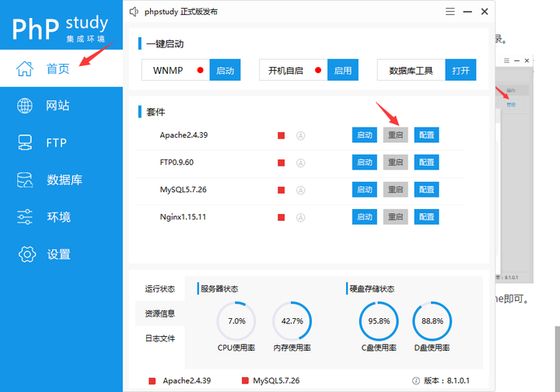Open the 数据库 sidebar tab

tap(61, 180)
